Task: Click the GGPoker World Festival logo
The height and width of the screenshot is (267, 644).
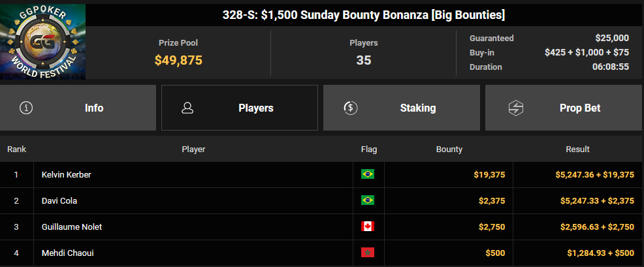Action: [x=42, y=42]
